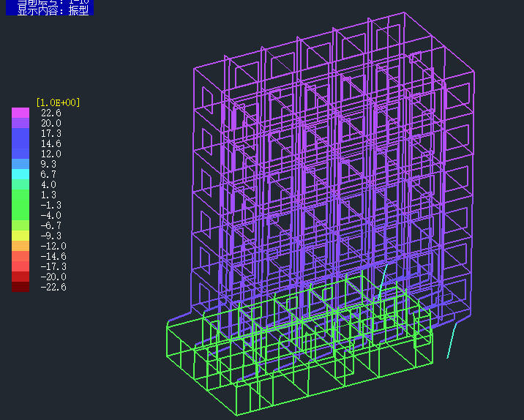
Task: Click the -17.3 legend value label
Action: [x=53, y=267]
